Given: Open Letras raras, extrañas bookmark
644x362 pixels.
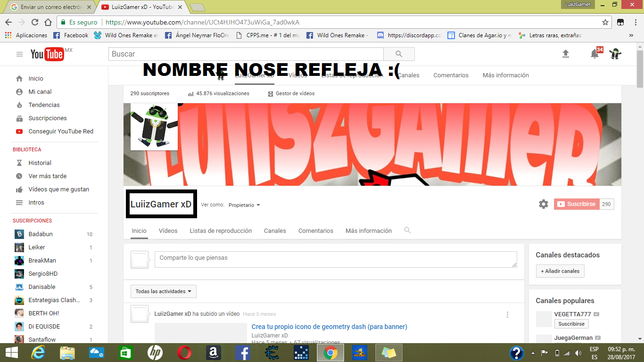Looking at the screenshot, I should [550, 35].
